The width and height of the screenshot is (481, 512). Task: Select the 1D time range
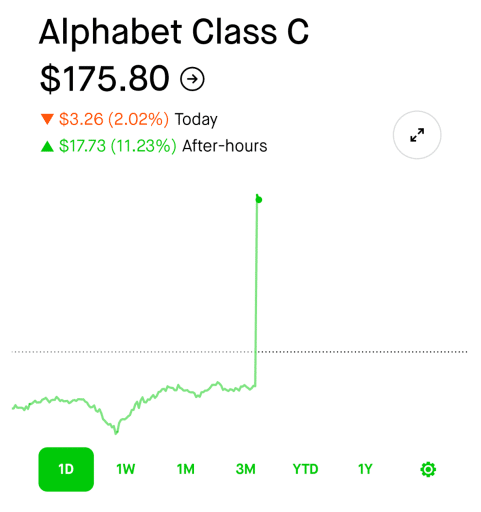tap(66, 469)
